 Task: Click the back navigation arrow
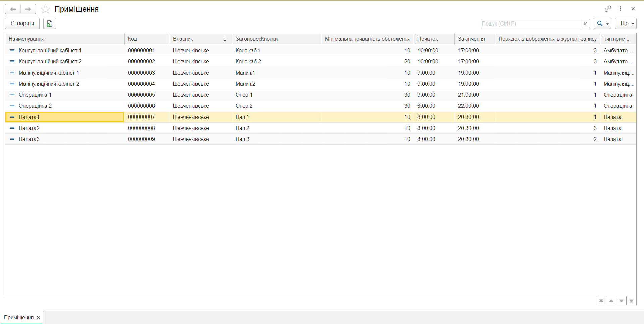coord(13,9)
